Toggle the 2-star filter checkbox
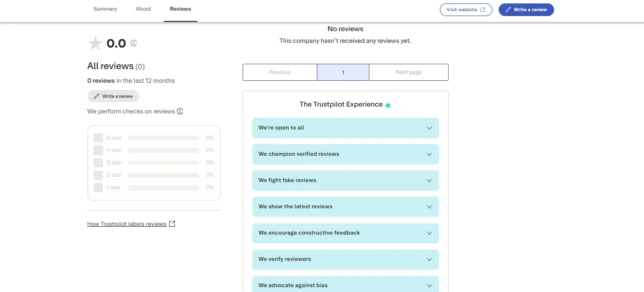644x292 pixels. [98, 175]
